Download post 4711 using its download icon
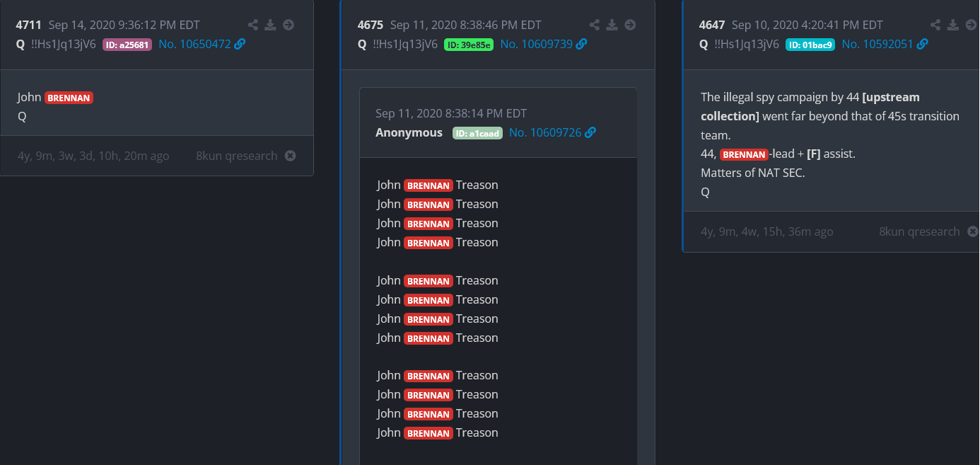This screenshot has height=465, width=980. point(270,25)
